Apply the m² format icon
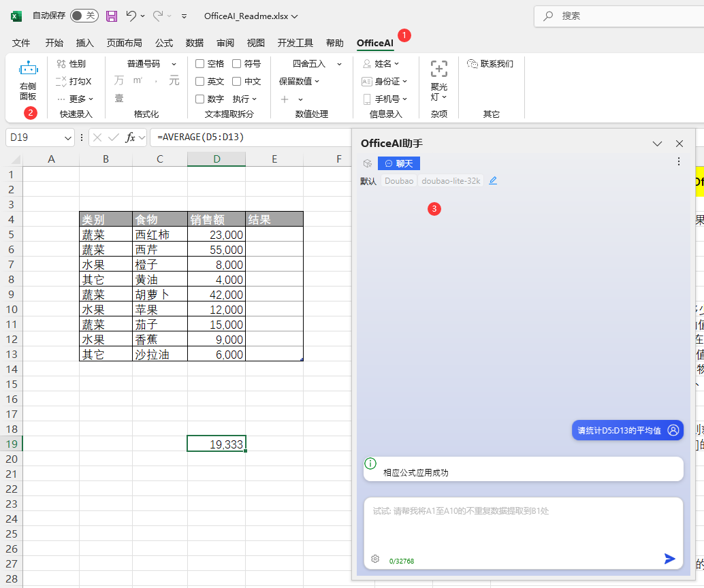Image resolution: width=704 pixels, height=588 pixels. click(x=138, y=81)
